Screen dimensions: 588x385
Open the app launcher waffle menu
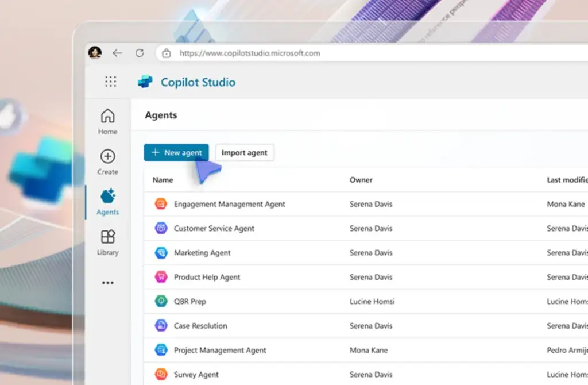pos(110,82)
